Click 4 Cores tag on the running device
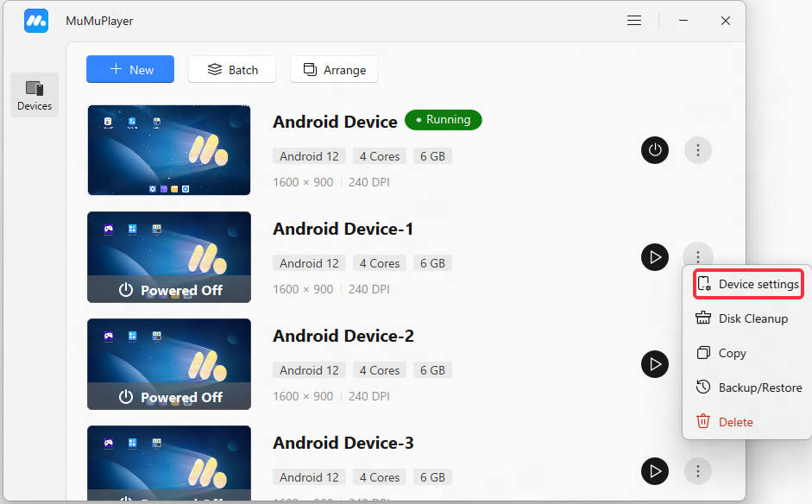Image resolution: width=812 pixels, height=504 pixels. point(380,156)
